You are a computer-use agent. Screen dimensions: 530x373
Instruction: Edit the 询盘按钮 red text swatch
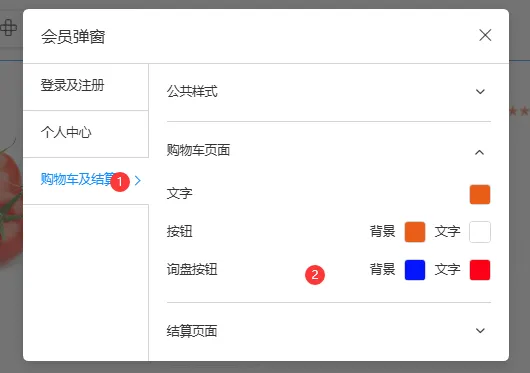pyautogui.click(x=480, y=270)
